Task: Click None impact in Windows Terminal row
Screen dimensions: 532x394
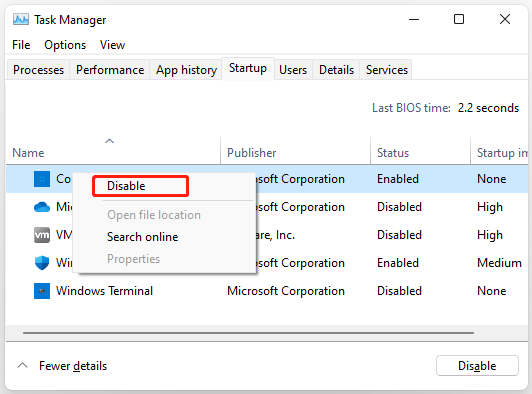Action: [491, 291]
